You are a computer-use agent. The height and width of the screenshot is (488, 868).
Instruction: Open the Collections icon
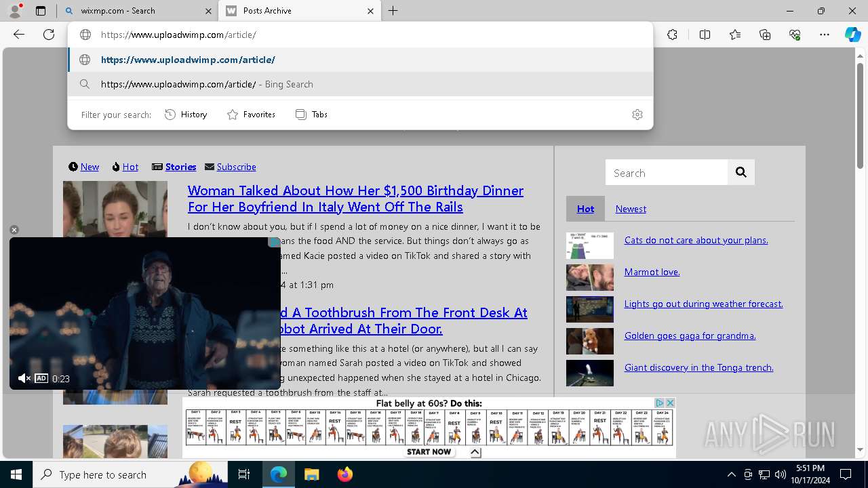pyautogui.click(x=765, y=35)
